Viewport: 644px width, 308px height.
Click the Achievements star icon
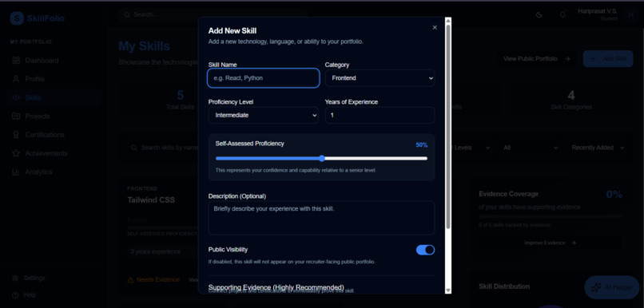(16, 153)
